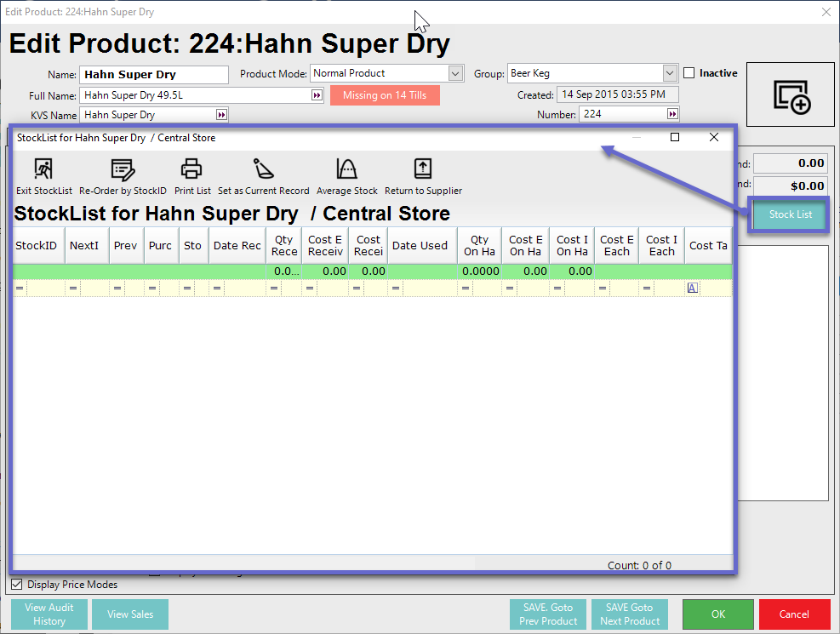840x634 pixels.
Task: Expand the Product Mode dropdown
Action: pos(455,73)
